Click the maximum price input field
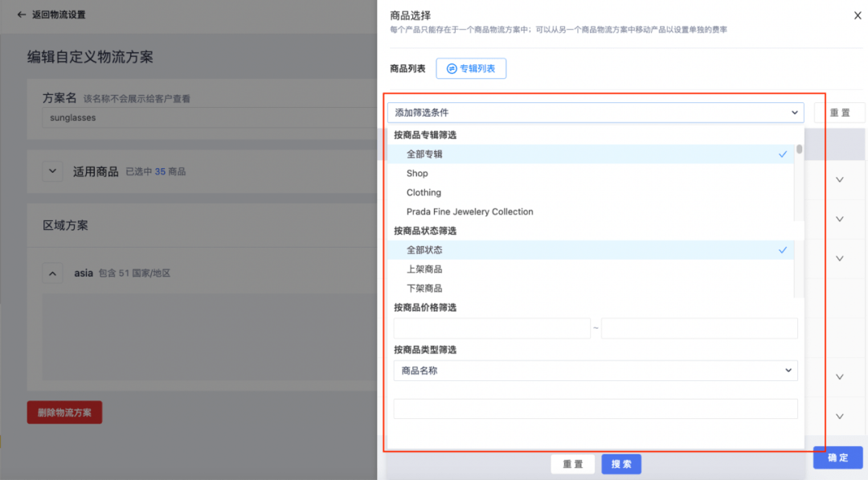868x480 pixels. click(x=699, y=328)
